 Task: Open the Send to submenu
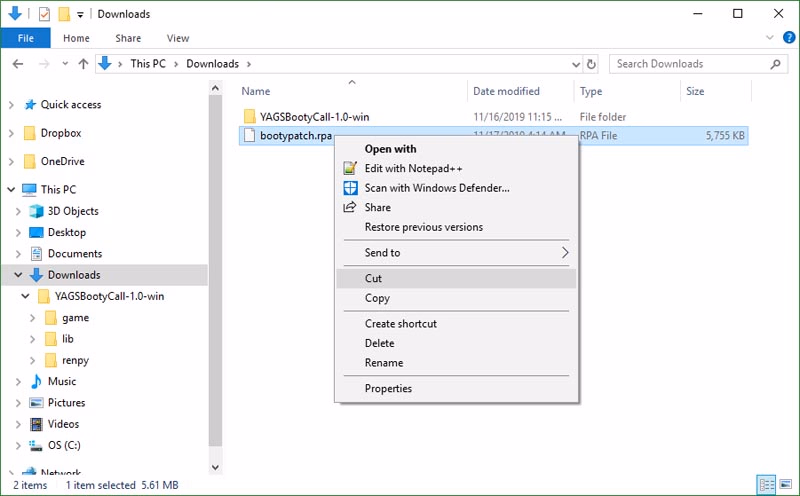coord(382,253)
